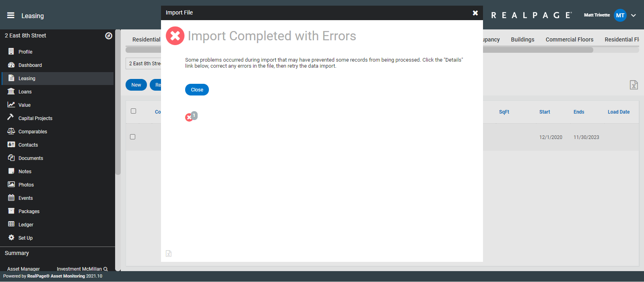The image size is (644, 282).
Task: Close the Import File dialog with X
Action: pos(475,13)
